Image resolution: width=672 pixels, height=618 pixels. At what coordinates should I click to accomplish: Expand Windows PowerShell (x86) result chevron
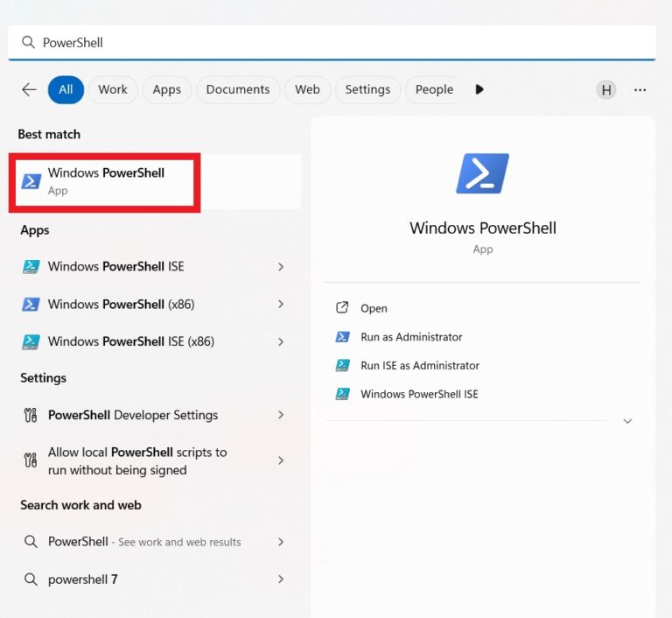(x=281, y=305)
